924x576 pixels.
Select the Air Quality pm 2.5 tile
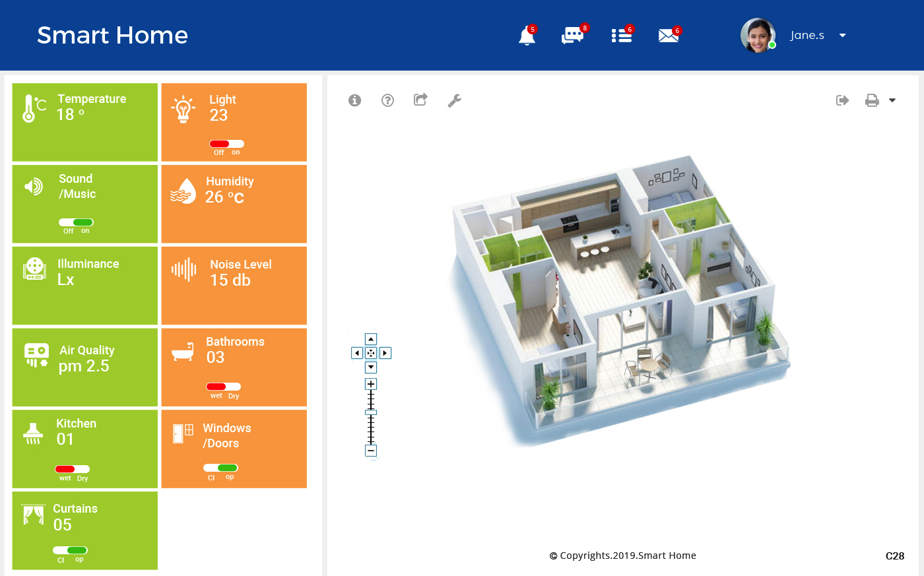(84, 367)
